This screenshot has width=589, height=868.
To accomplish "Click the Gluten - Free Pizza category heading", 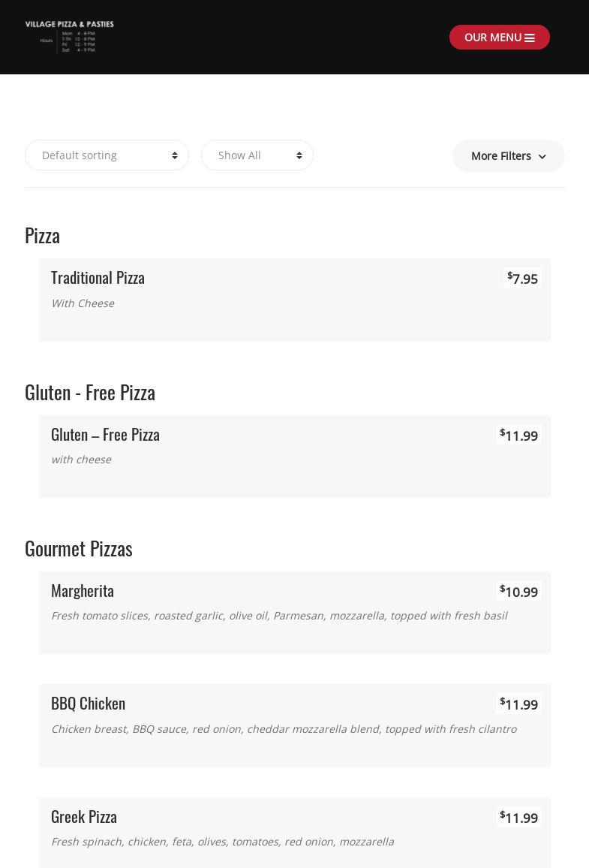I will coord(90,392).
